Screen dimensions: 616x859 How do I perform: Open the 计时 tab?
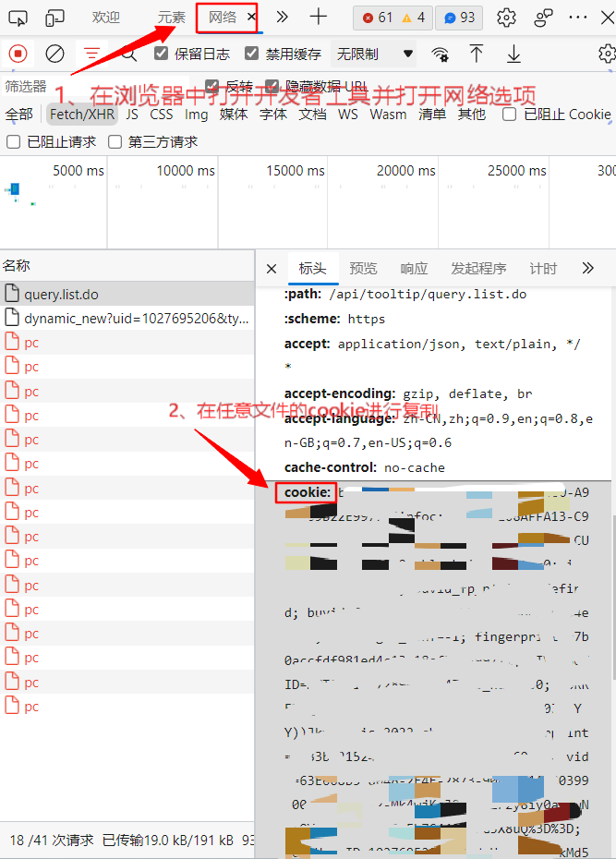point(543,269)
